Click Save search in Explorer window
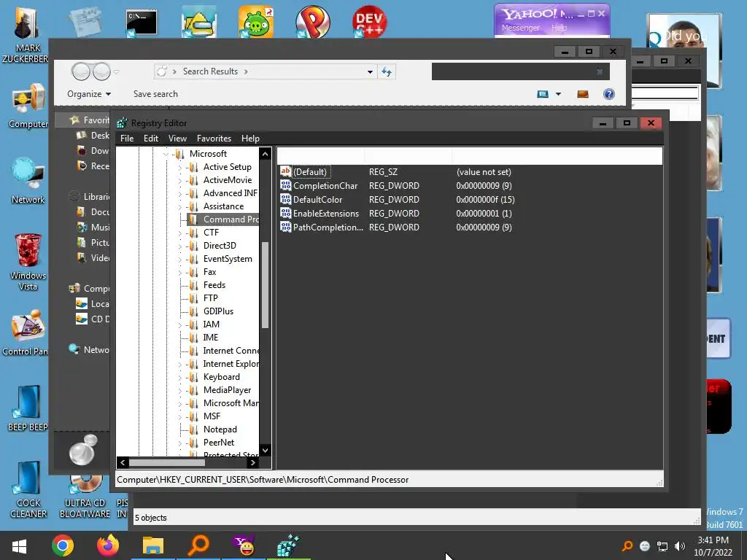This screenshot has width=747, height=560. coord(155,94)
